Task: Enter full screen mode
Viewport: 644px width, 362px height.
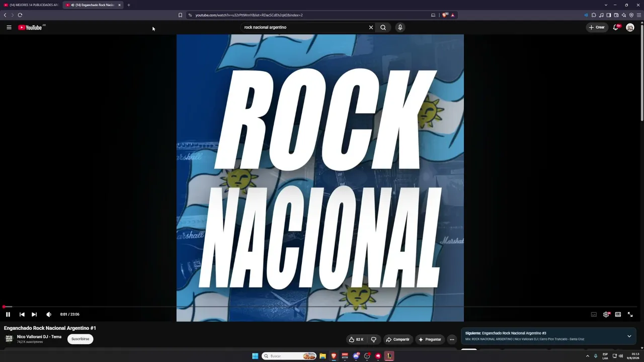Action: (630, 314)
